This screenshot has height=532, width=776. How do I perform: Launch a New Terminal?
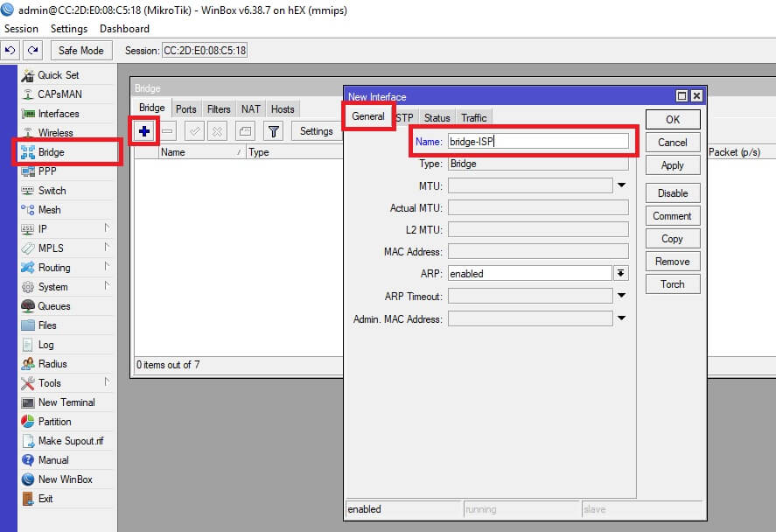coord(66,402)
